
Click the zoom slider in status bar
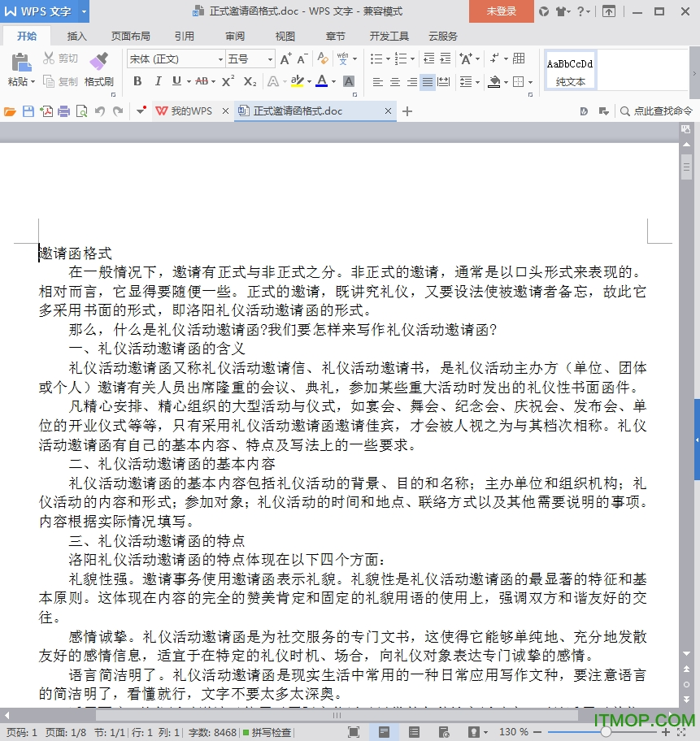[x=606, y=732]
